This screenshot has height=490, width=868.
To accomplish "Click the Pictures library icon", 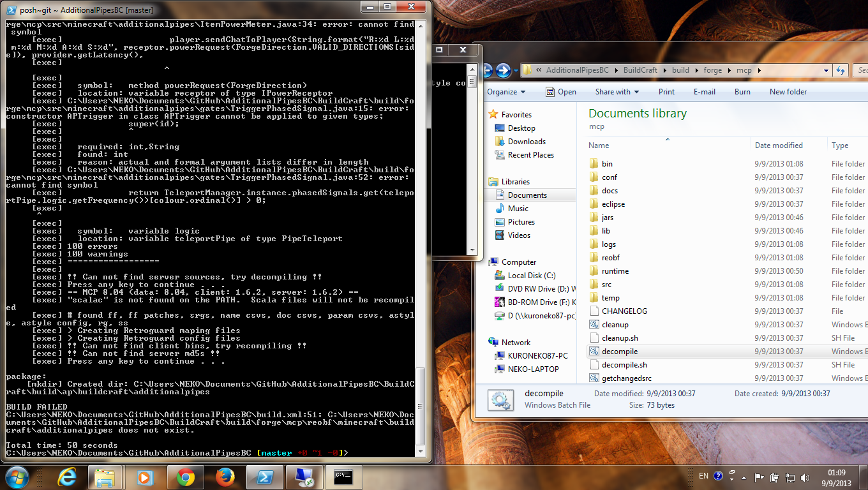I will coord(500,222).
